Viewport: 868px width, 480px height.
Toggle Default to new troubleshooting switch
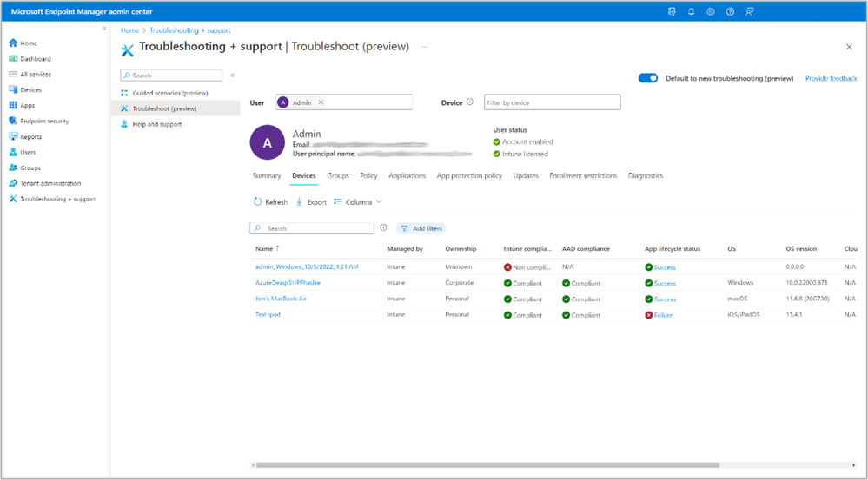(648, 78)
